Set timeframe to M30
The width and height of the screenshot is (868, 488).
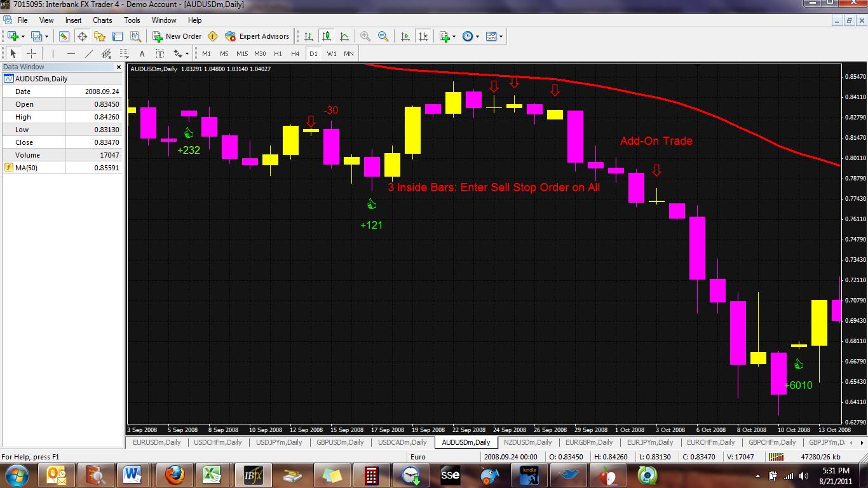point(260,53)
